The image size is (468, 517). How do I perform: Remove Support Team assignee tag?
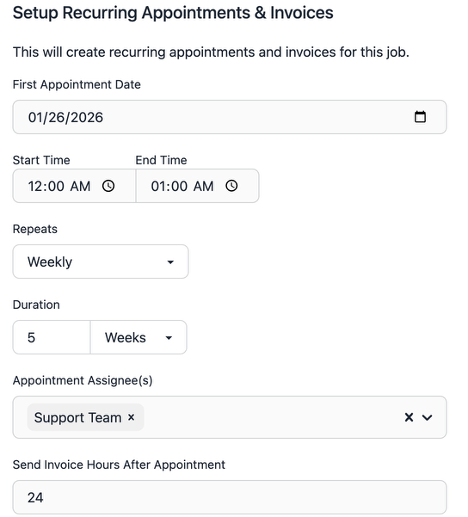click(131, 417)
